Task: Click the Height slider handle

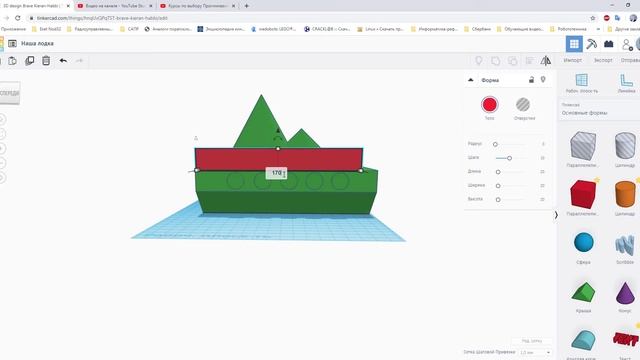Action: (x=498, y=200)
